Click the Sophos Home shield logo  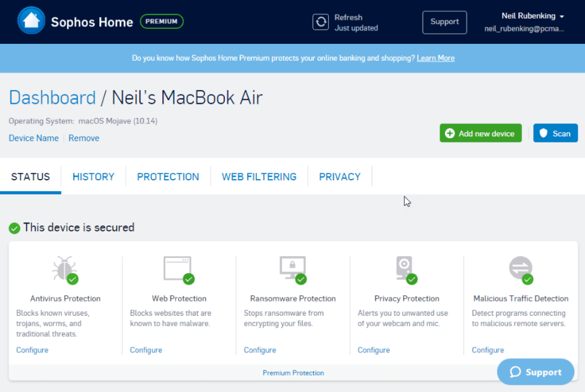point(31,22)
